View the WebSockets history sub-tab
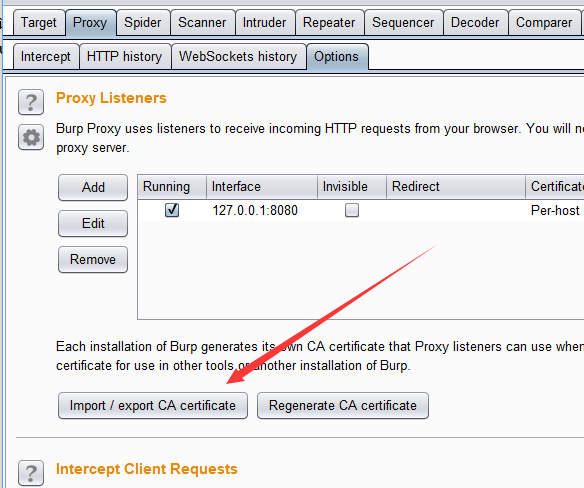The width and height of the screenshot is (584, 488). point(238,57)
